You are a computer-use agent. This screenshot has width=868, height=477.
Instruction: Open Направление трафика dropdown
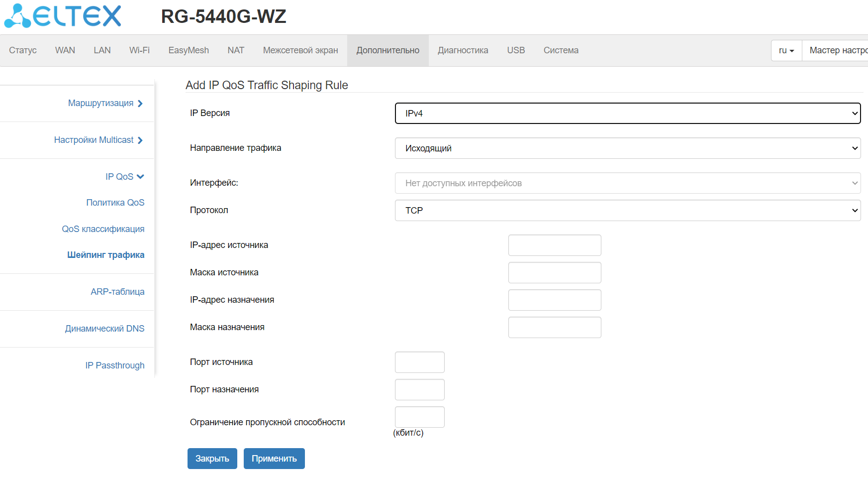627,148
